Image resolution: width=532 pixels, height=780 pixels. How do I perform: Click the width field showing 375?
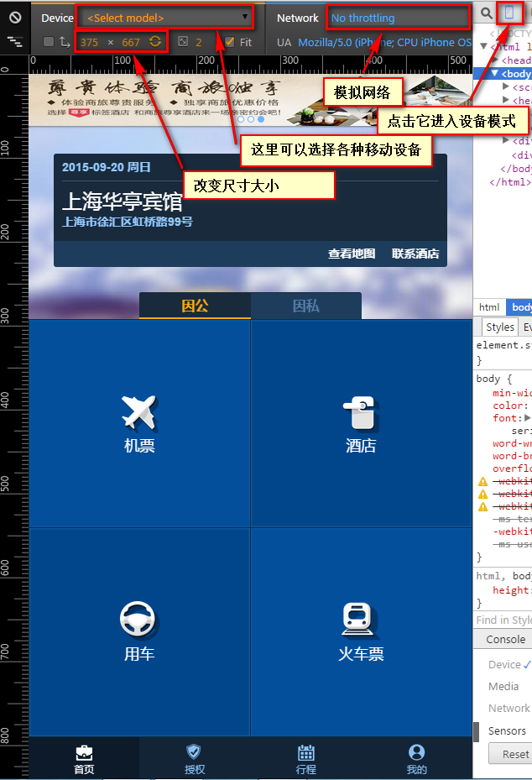tap(90, 42)
